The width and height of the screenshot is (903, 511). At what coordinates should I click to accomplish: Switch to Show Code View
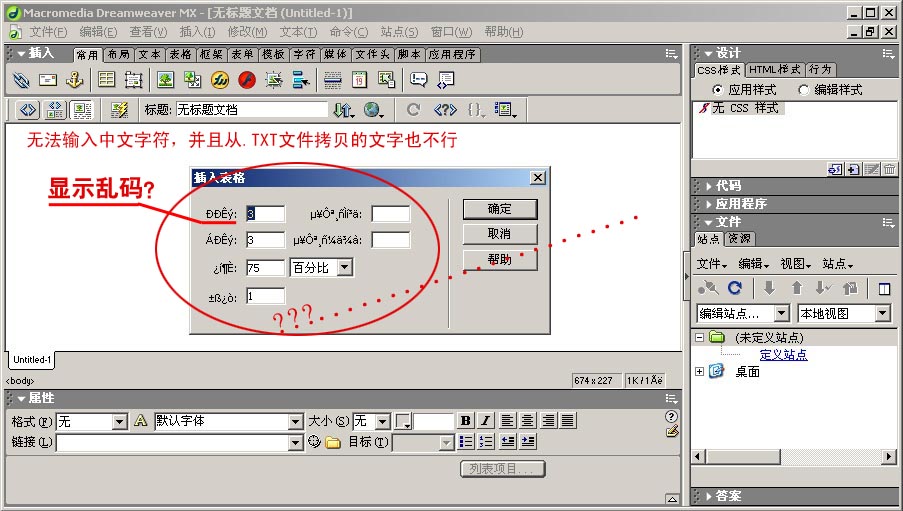(28, 109)
